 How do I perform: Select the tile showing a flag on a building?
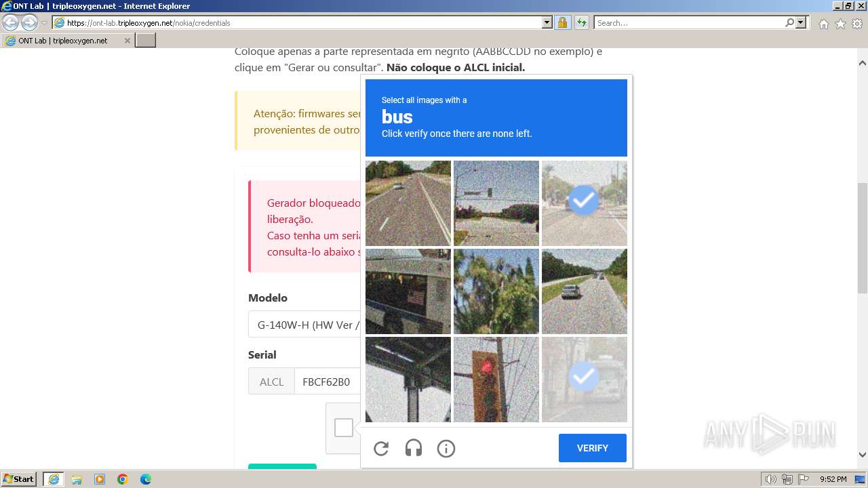point(408,291)
